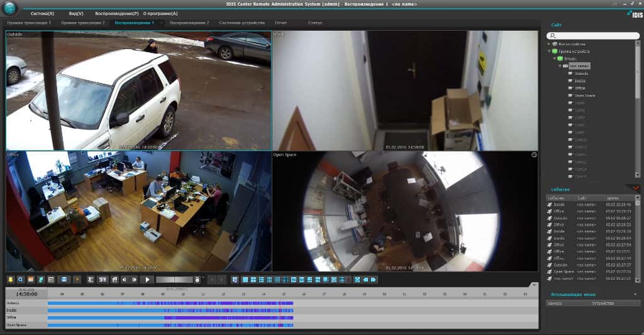644x335 pixels.
Task: Step one frame backward
Action: click(x=124, y=279)
